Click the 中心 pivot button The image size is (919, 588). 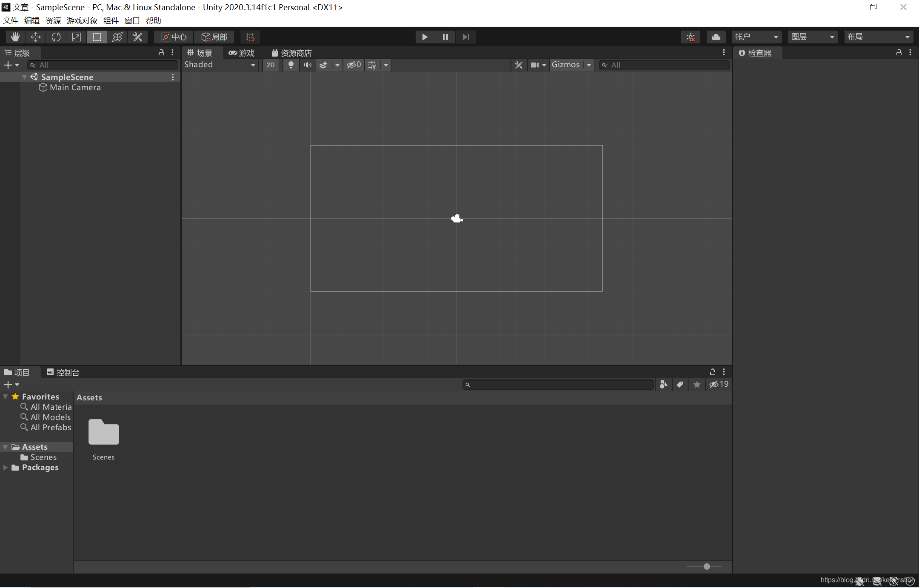(173, 37)
